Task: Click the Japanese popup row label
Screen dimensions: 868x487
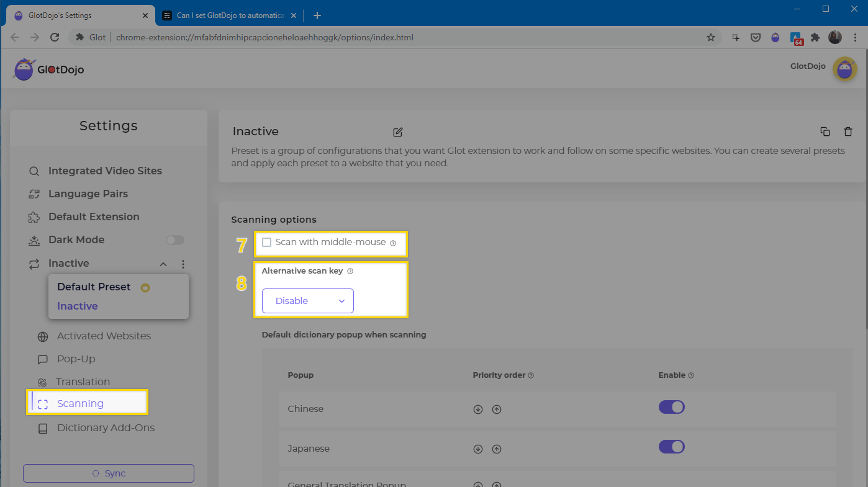Action: click(x=309, y=449)
